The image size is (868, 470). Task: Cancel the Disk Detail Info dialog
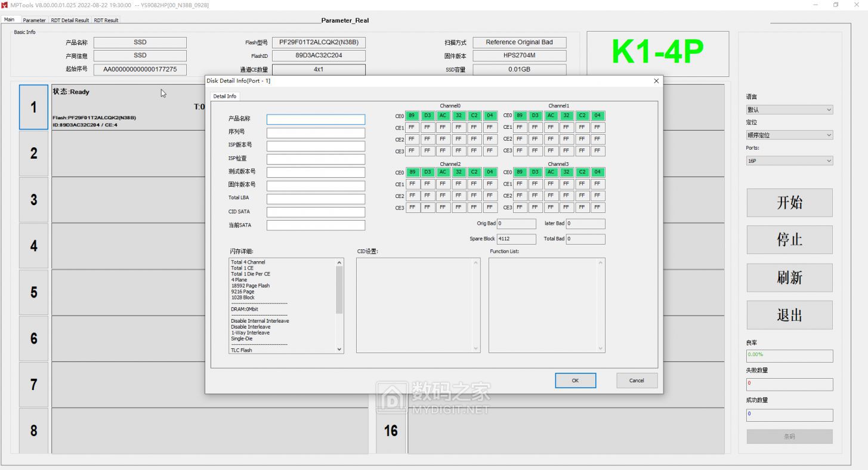coord(637,381)
